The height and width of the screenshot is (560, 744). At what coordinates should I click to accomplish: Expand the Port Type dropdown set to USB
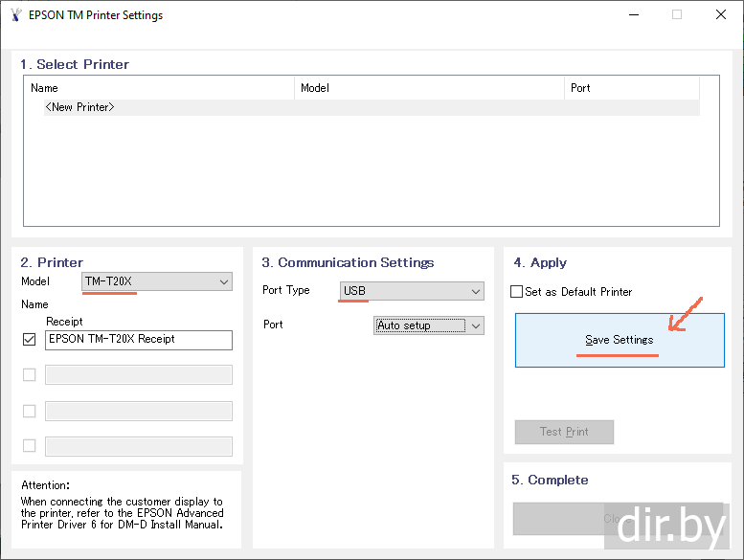(412, 291)
